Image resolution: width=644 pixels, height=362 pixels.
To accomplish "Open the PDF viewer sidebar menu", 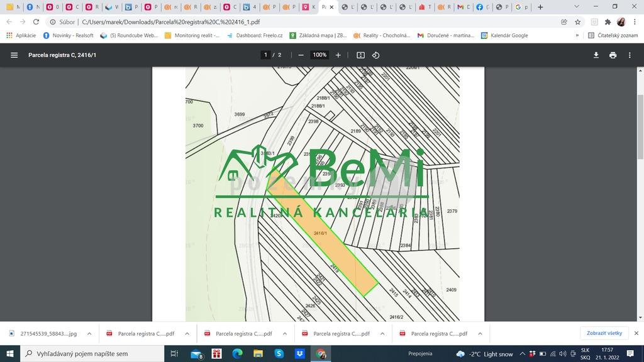I will [x=14, y=55].
